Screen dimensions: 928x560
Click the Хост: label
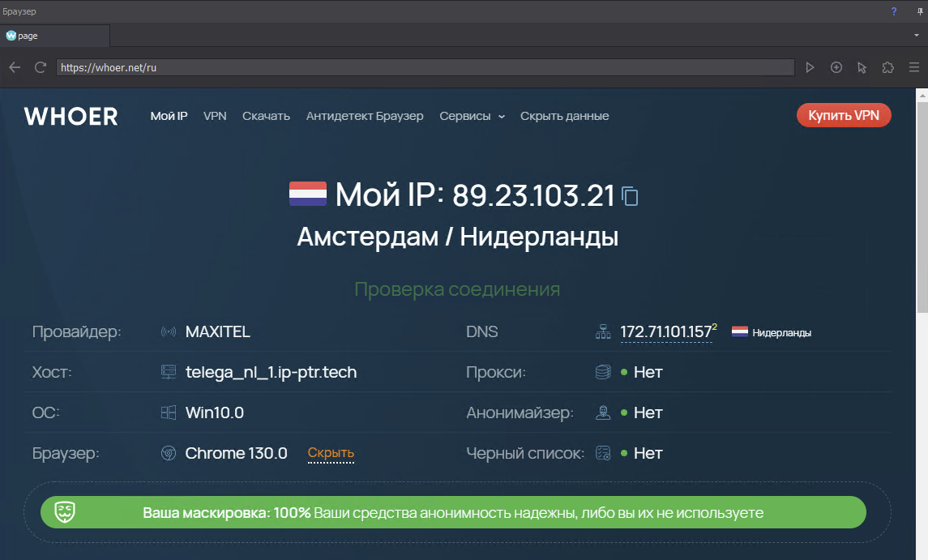(52, 372)
